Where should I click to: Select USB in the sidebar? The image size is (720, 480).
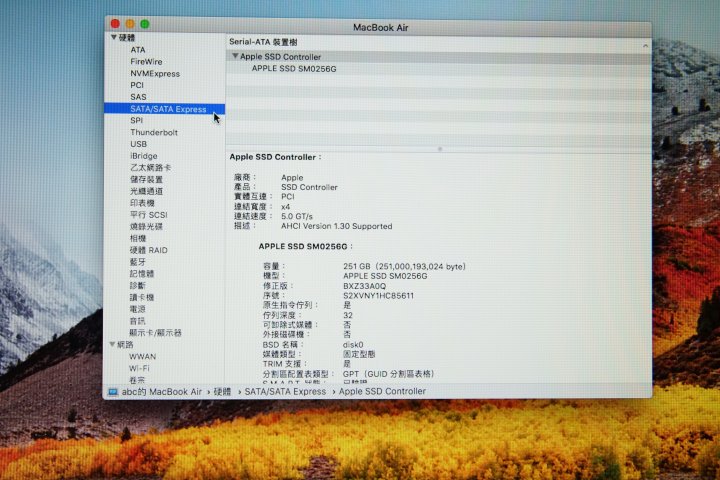[x=138, y=144]
